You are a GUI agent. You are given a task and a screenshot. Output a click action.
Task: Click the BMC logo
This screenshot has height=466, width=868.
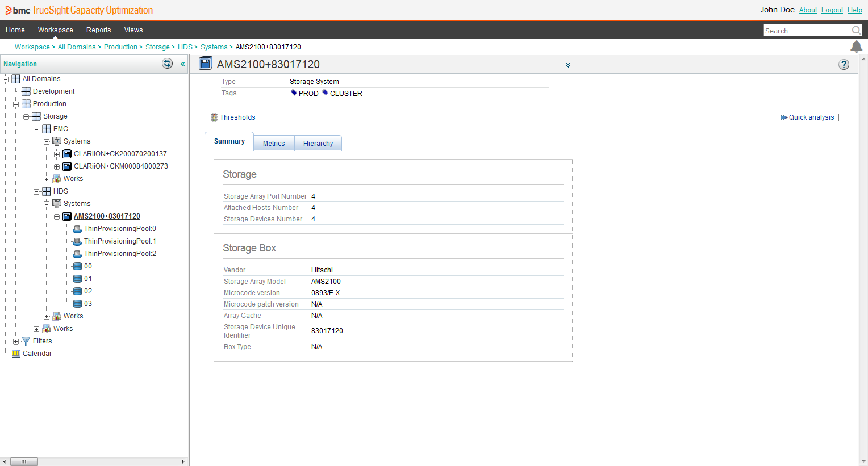click(18, 10)
